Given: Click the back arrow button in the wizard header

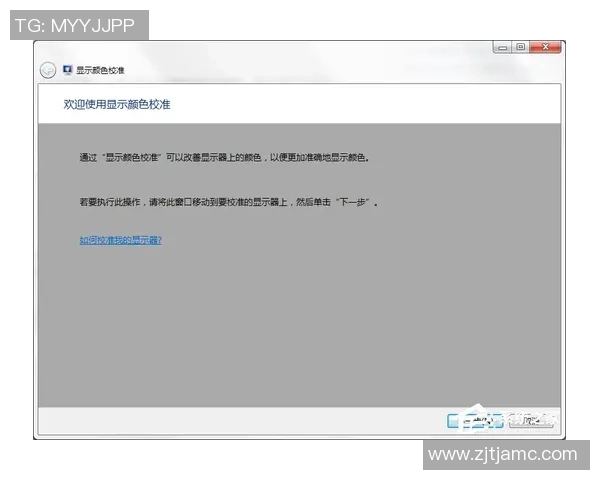Looking at the screenshot, I should (48, 70).
